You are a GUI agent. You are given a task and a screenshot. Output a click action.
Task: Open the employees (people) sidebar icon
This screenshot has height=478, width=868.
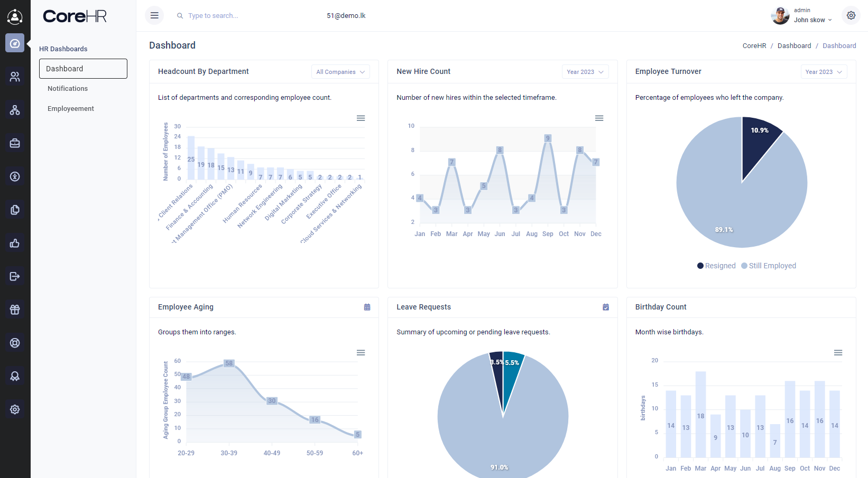pyautogui.click(x=15, y=77)
